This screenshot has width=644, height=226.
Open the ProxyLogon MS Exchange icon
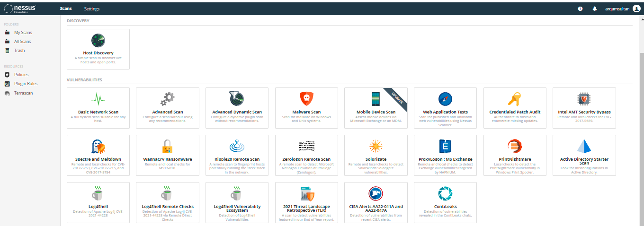[x=445, y=146]
